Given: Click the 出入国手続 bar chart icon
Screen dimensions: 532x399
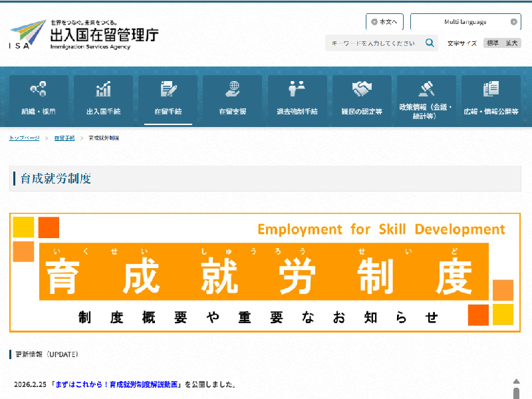Looking at the screenshot, I should (103, 89).
